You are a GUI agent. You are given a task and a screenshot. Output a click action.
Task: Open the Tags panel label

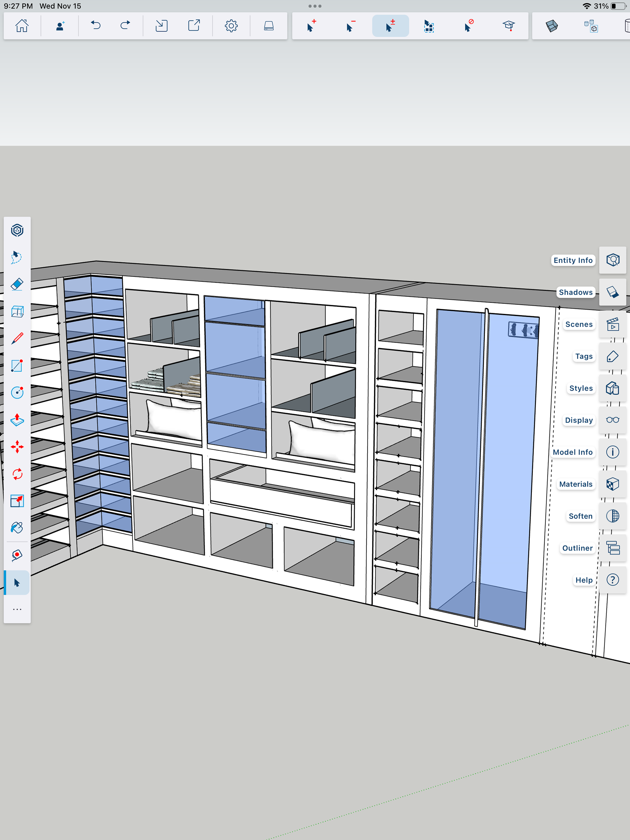click(x=583, y=356)
